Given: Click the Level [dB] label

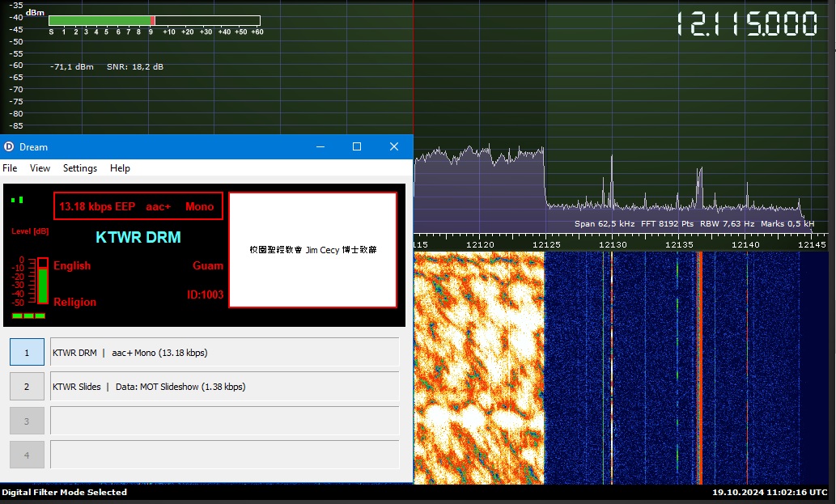Looking at the screenshot, I should [x=30, y=231].
